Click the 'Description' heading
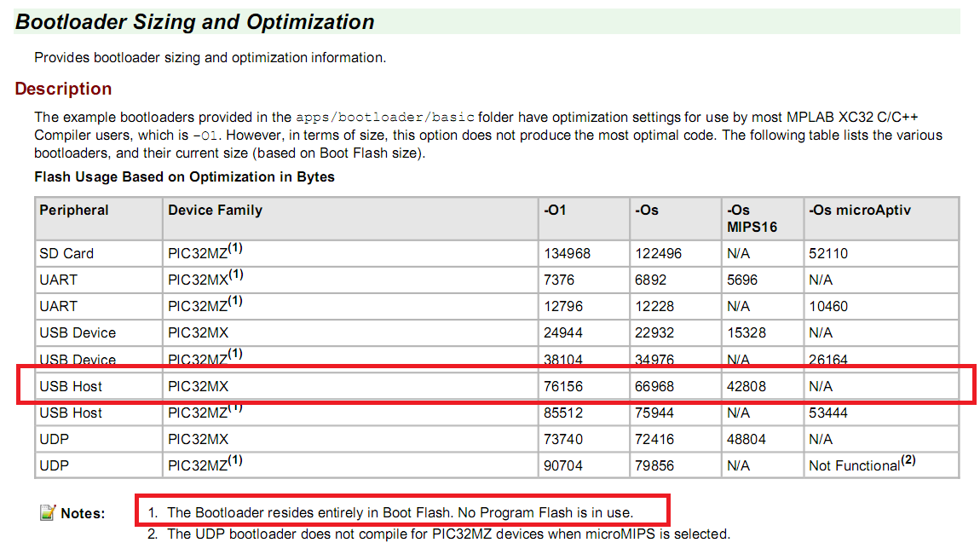Screen dimensions: 980x560 coord(63,89)
